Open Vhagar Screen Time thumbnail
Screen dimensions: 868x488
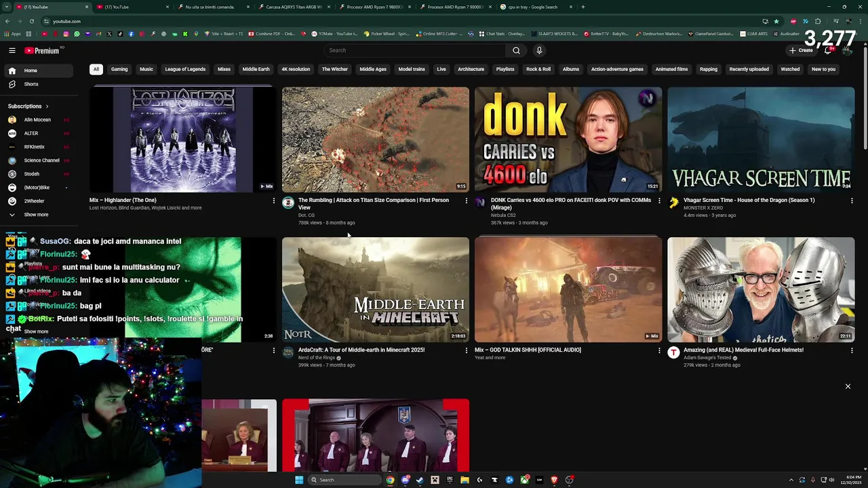[761, 140]
